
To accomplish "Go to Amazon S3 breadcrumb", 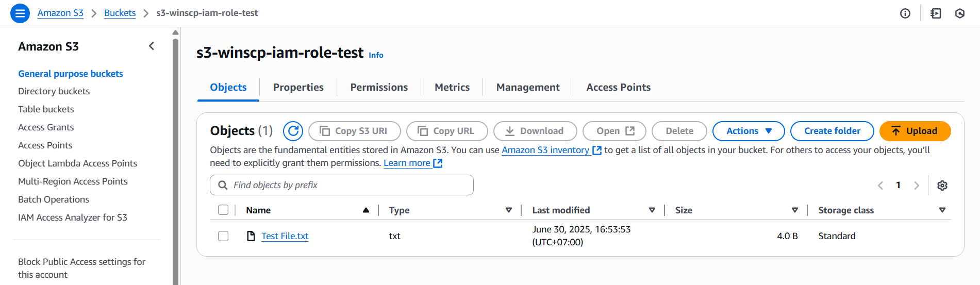I will pyautogui.click(x=60, y=13).
